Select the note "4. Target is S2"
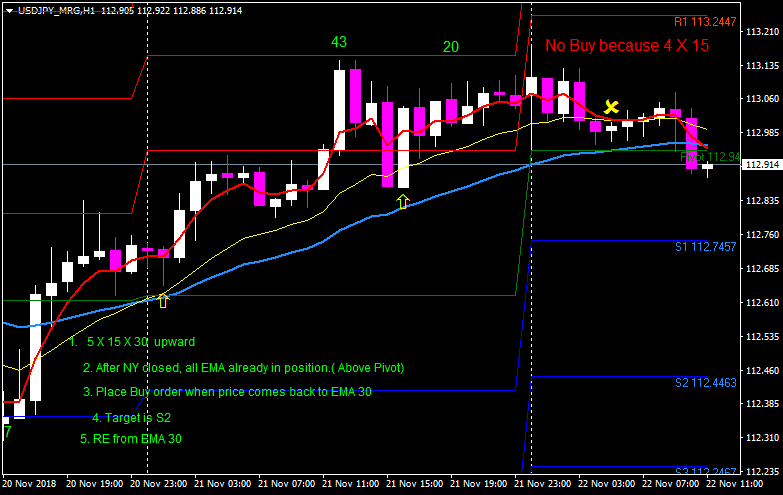The image size is (783, 495). point(132,418)
